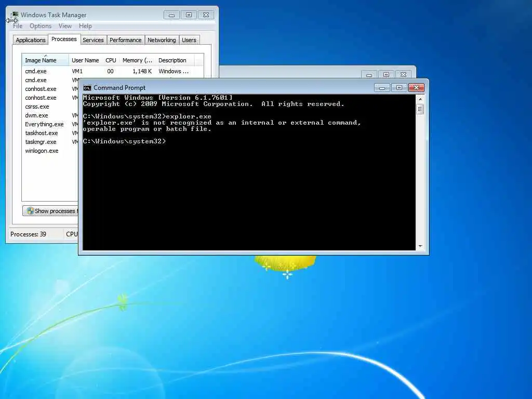Image resolution: width=532 pixels, height=399 pixels.
Task: Click the Task Manager title bar icon
Action: click(x=15, y=15)
